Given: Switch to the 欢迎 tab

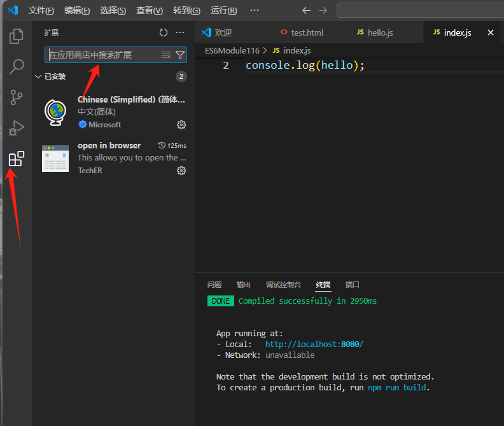Looking at the screenshot, I should click(x=233, y=32).
